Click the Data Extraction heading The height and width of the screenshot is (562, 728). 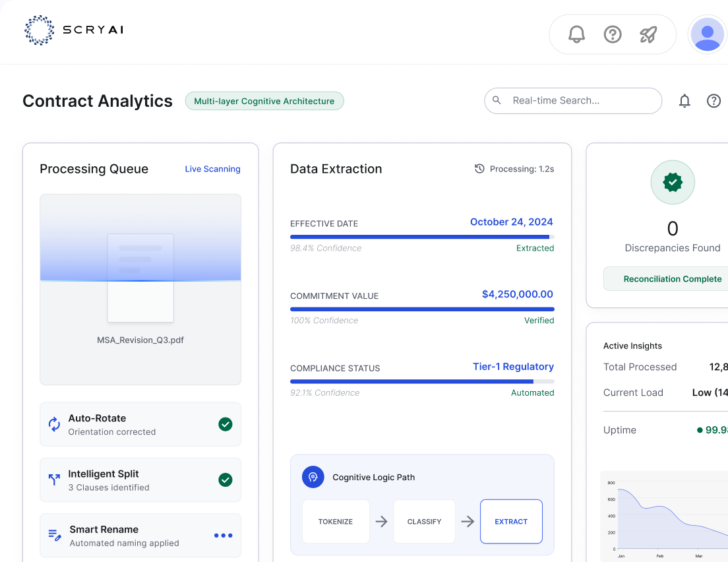coord(336,169)
